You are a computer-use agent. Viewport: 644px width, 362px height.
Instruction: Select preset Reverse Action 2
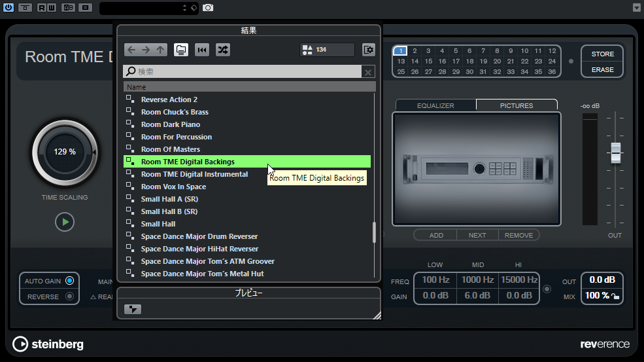tap(247, 100)
